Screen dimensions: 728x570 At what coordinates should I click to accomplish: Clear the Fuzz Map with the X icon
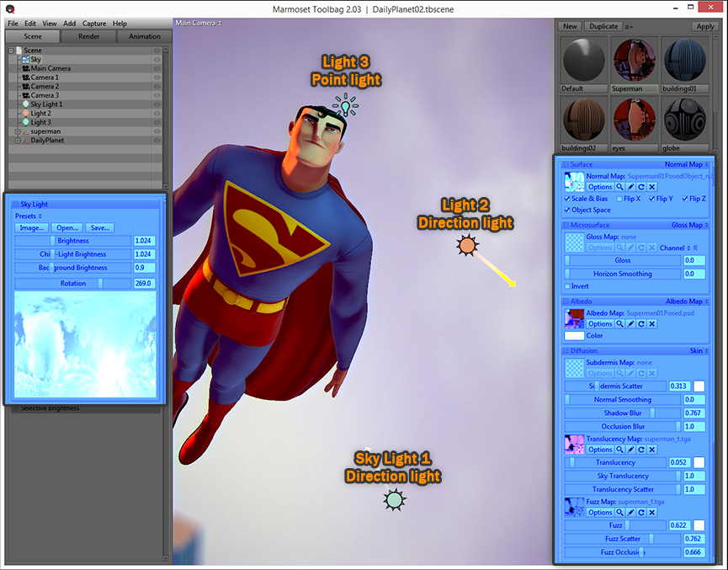click(652, 513)
